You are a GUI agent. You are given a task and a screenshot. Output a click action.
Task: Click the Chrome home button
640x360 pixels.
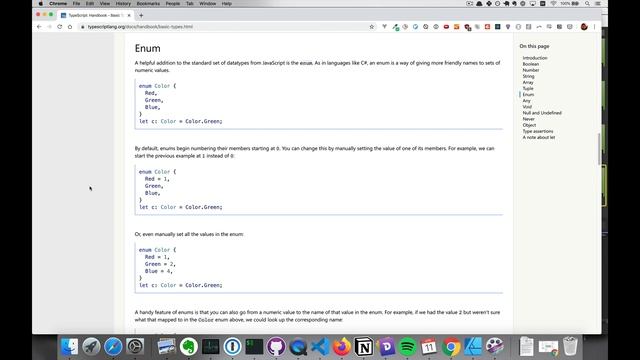coord(70,27)
